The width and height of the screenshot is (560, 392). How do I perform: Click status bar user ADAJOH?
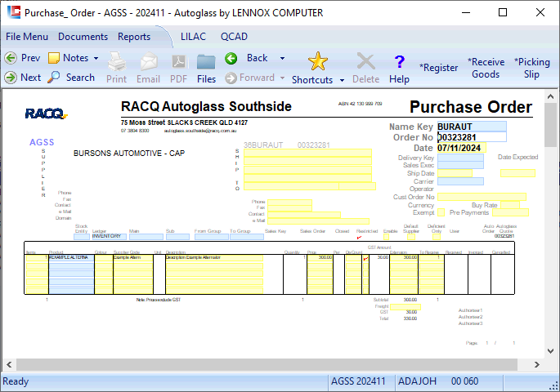point(417,381)
